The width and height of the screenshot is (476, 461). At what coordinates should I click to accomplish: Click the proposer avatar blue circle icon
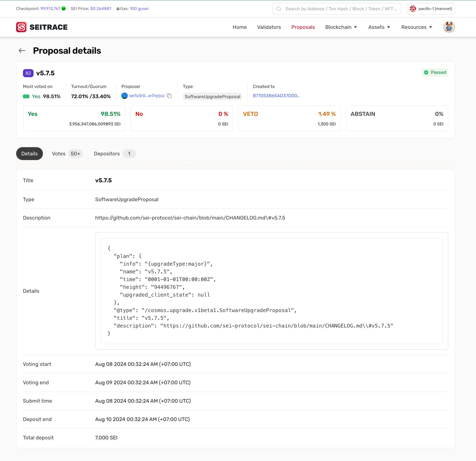tap(125, 96)
